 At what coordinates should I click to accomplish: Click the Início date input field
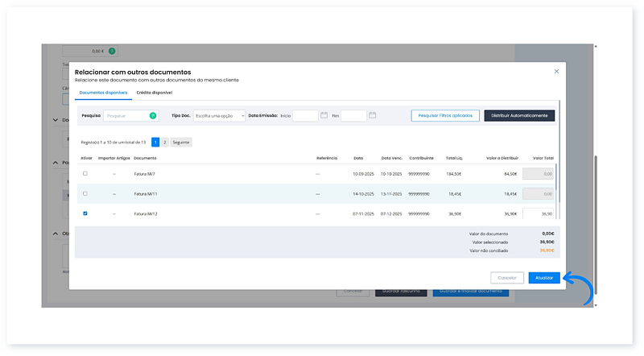pyautogui.click(x=305, y=116)
